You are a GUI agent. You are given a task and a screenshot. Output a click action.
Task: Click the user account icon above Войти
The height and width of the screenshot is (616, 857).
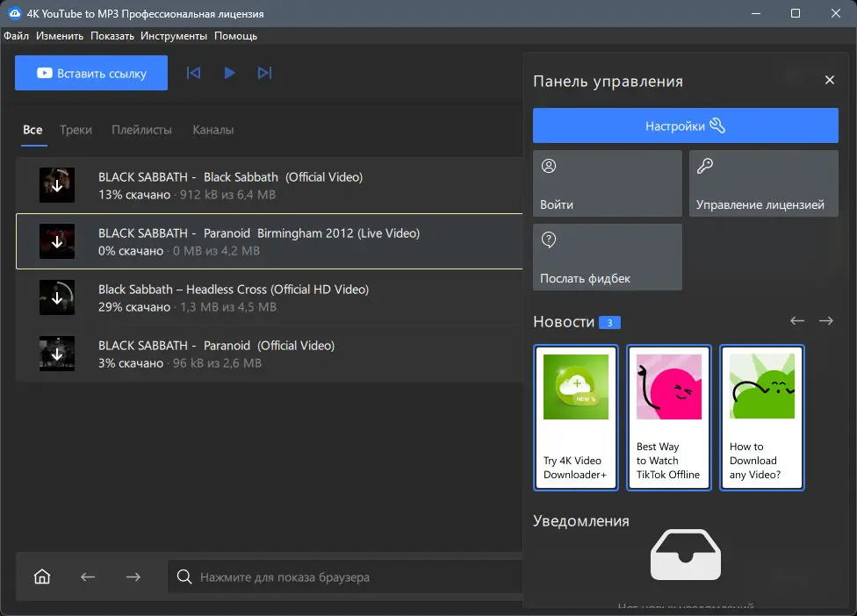click(x=549, y=166)
